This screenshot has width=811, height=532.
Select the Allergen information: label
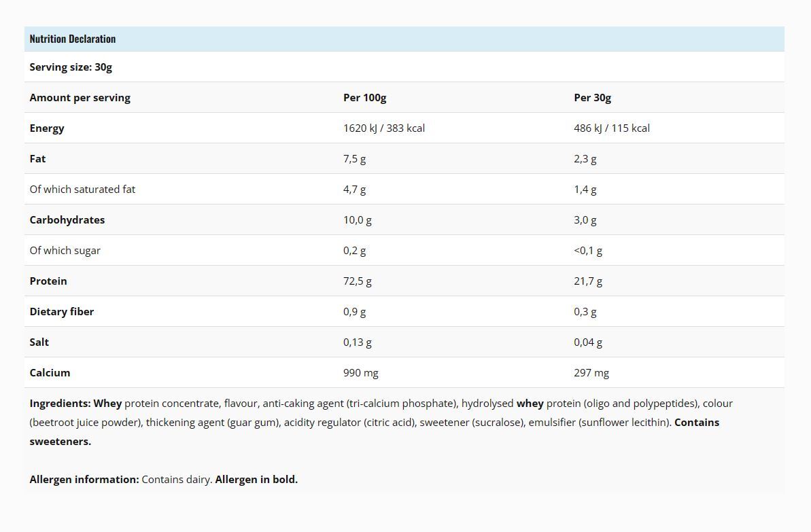(84, 479)
